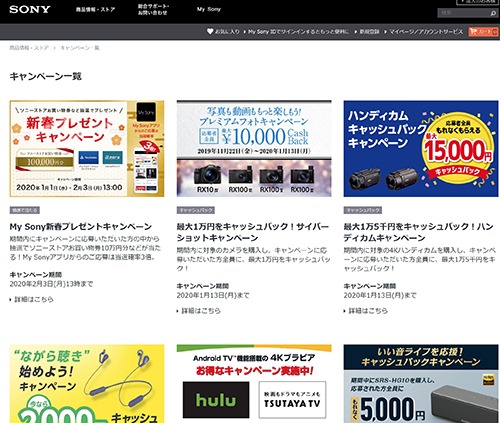Open いい音ライフ speaker cashback banner

pyautogui.click(x=421, y=384)
